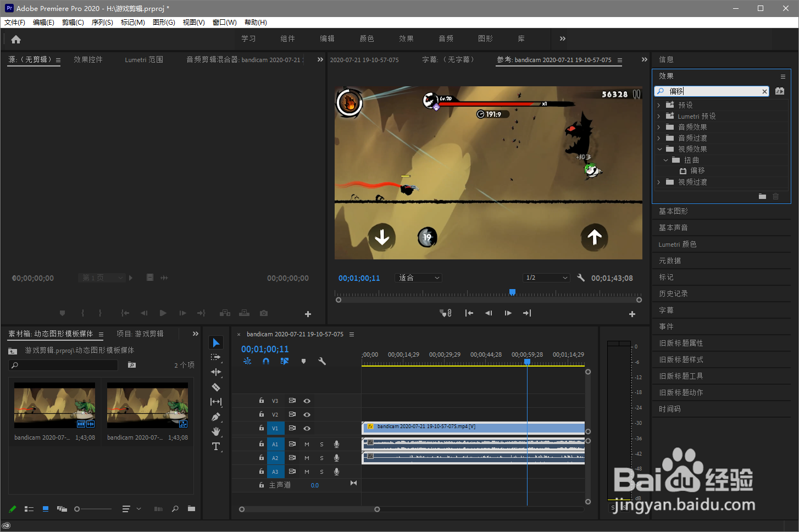This screenshot has height=532, width=799.
Task: Open the 适合 zoom level dropdown
Action: point(419,278)
